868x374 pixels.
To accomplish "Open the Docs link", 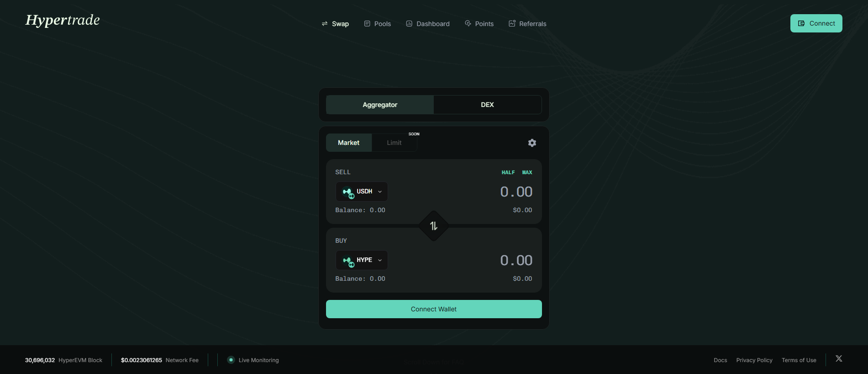I will 721,360.
